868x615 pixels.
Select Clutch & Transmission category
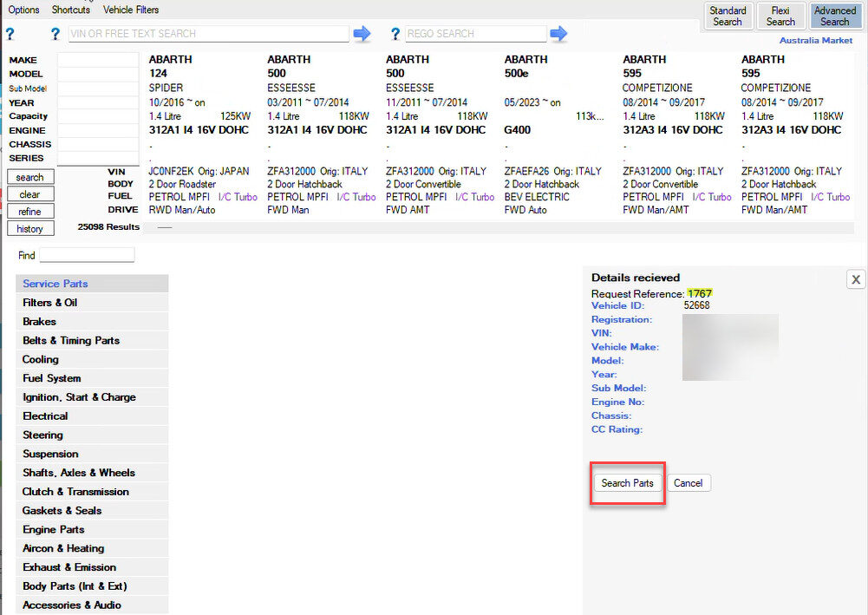point(93,492)
